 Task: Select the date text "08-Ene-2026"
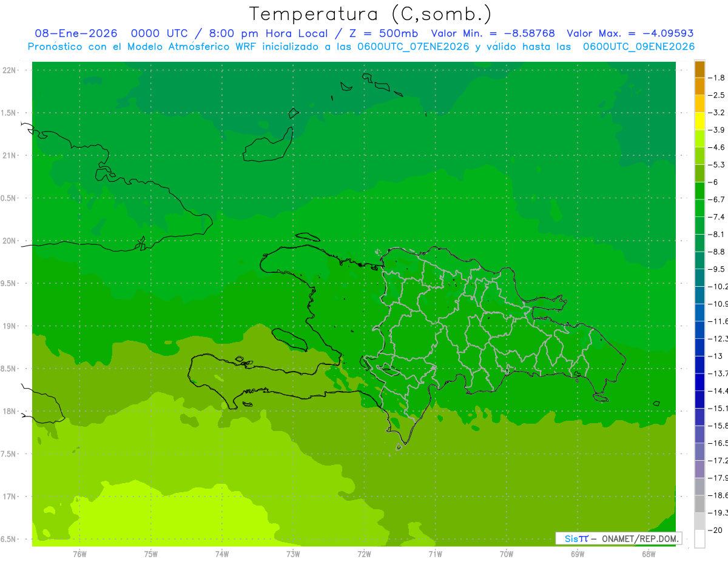click(76, 34)
